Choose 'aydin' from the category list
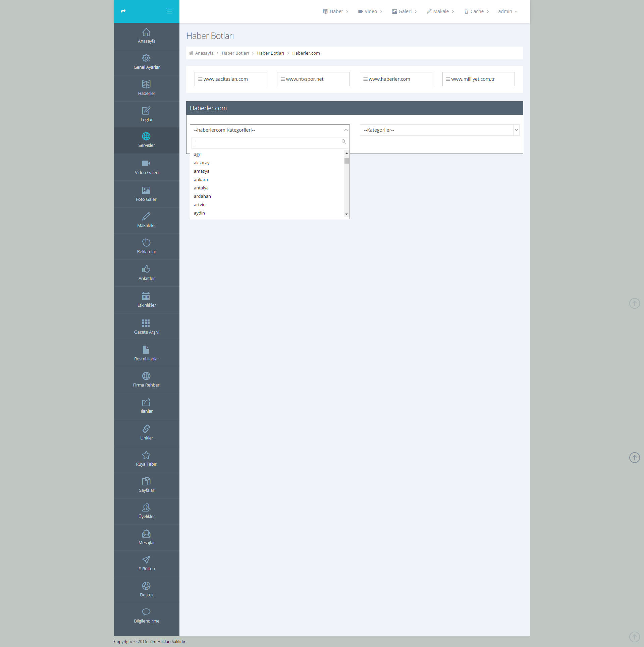This screenshot has width=644, height=647. point(267,213)
